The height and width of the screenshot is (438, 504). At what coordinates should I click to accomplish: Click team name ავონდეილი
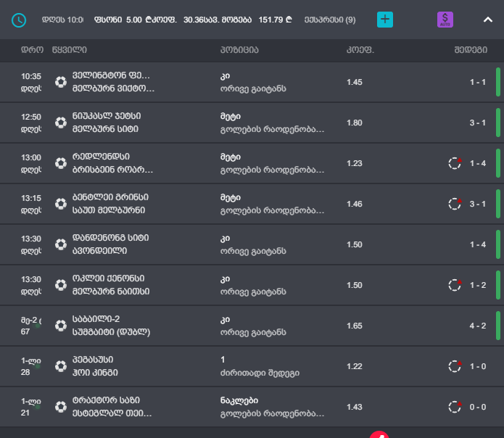pos(99,251)
